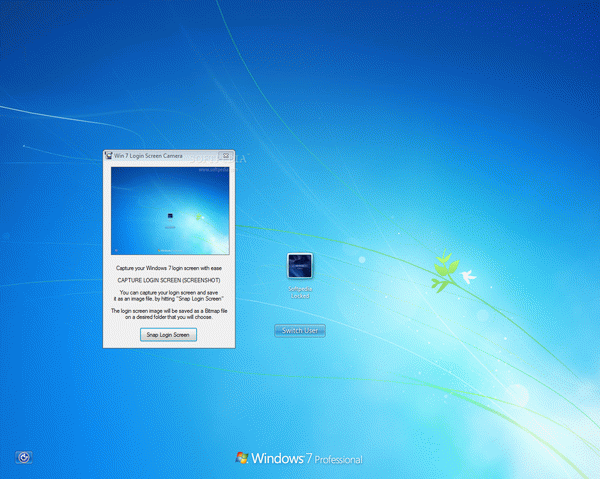Image resolution: width=600 pixels, height=479 pixels.
Task: Click the 'Locked' status text
Action: coord(300,296)
